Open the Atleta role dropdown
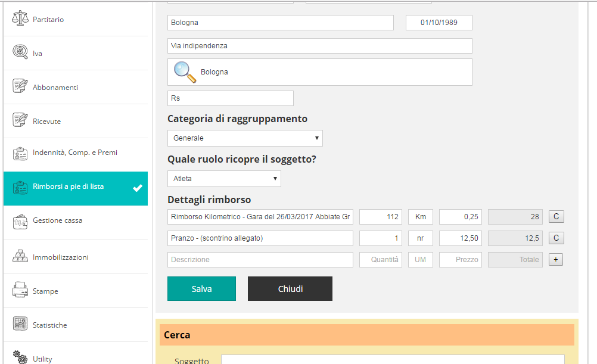The height and width of the screenshot is (364, 597). coord(224,179)
